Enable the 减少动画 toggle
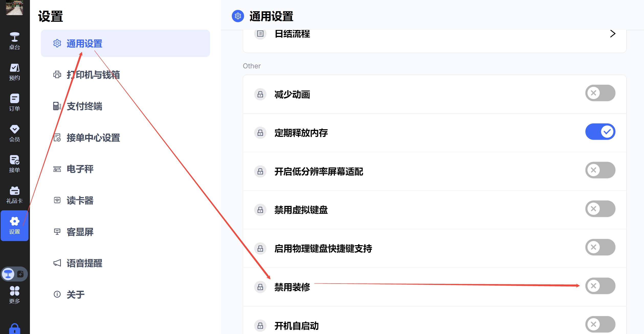This screenshot has width=644, height=334. pos(600,93)
